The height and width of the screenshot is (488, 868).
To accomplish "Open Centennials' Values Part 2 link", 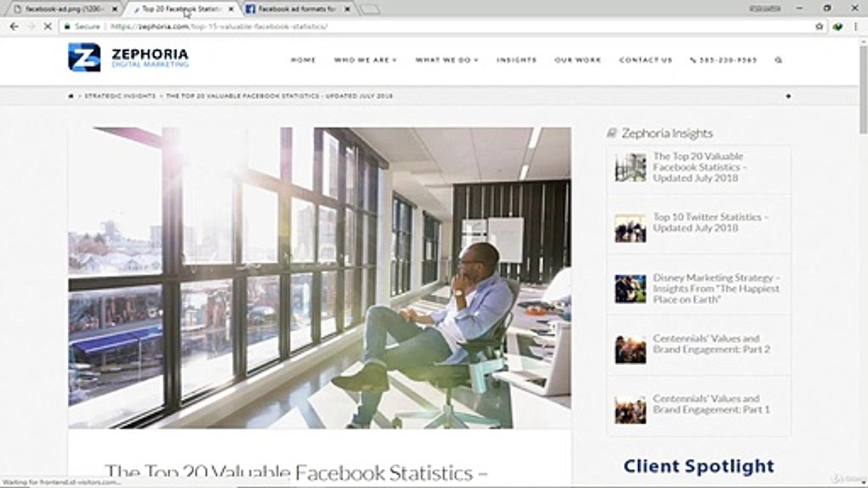I will pos(711,344).
